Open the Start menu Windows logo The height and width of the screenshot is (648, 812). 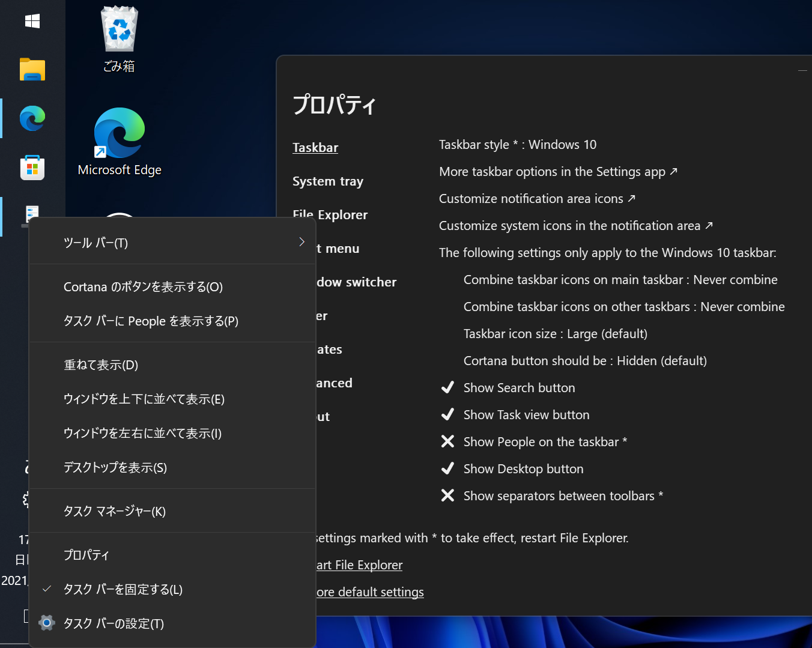[x=32, y=21]
